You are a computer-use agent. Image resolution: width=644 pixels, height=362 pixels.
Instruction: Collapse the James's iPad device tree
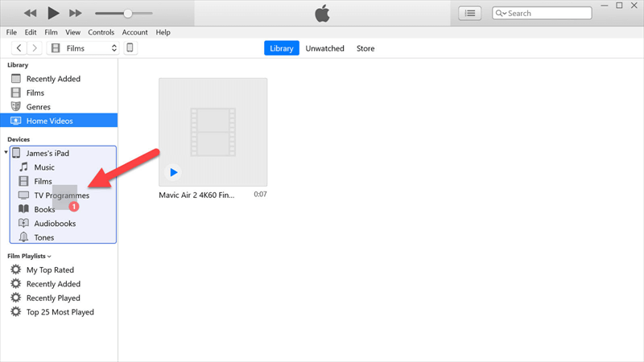6,153
